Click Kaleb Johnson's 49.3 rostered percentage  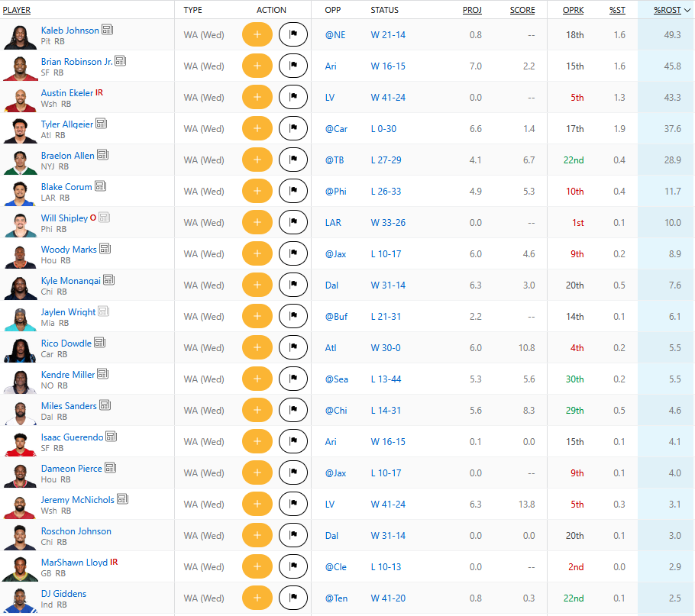click(672, 35)
